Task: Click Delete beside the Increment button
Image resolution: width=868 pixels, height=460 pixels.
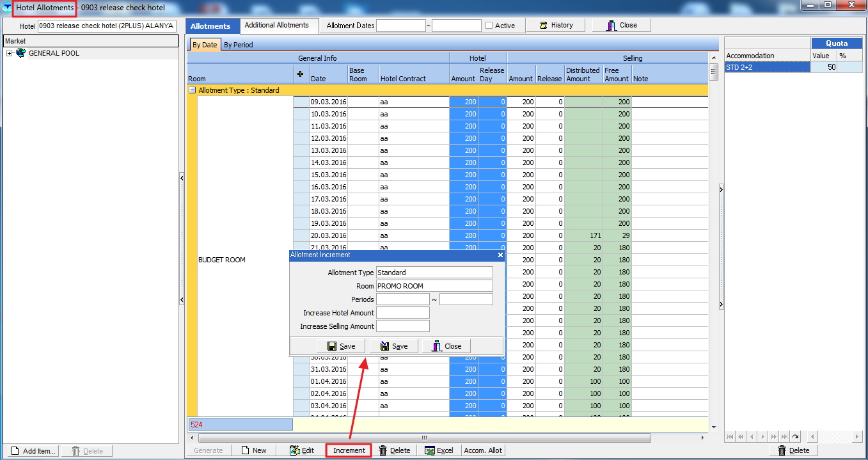Action: (394, 450)
